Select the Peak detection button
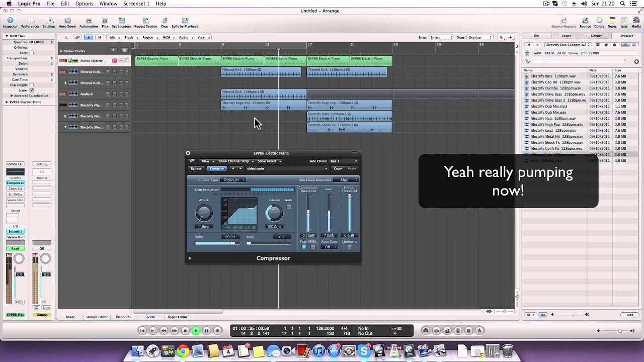The width and height of the screenshot is (644, 362). point(303,247)
